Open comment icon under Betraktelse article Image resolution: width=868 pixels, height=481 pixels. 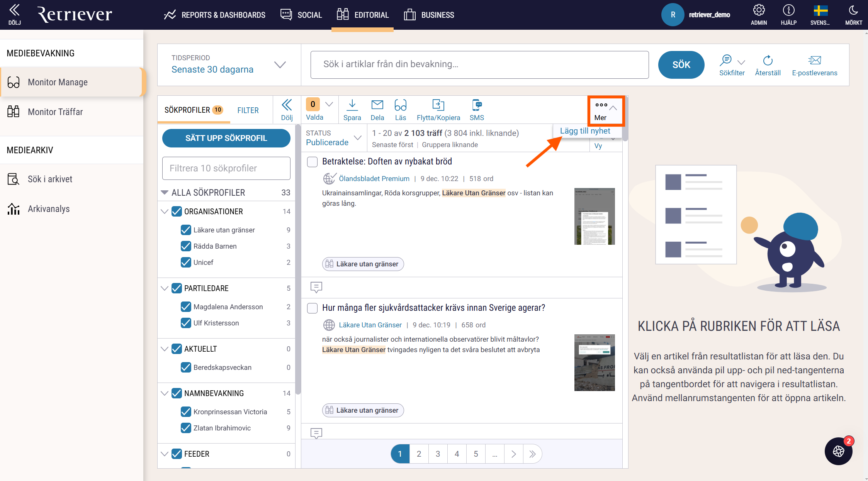(x=316, y=287)
